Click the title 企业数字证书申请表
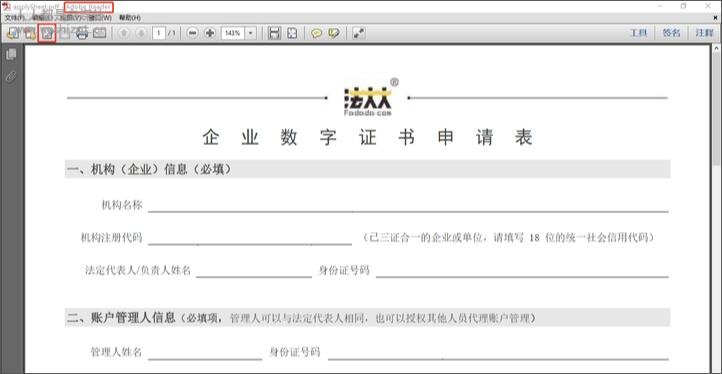The image size is (722, 374). [x=367, y=138]
